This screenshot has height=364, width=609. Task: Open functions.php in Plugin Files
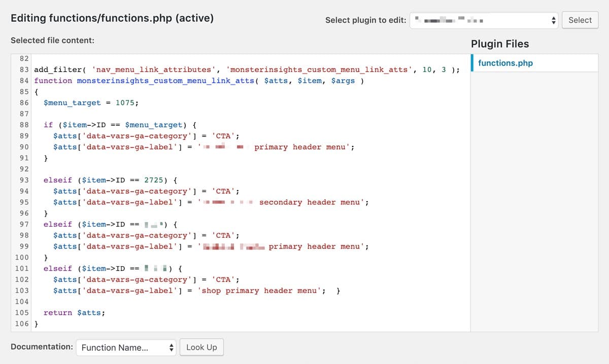click(x=505, y=63)
